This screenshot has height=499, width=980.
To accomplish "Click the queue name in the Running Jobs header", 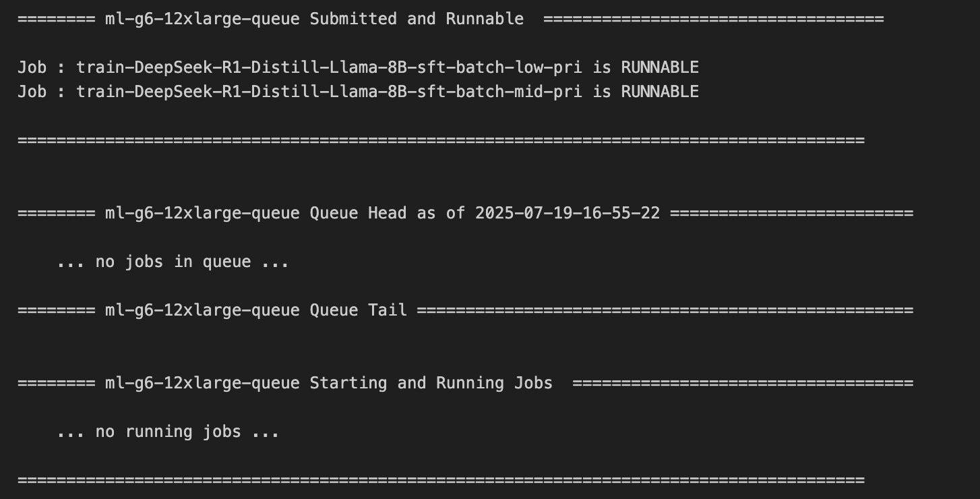I will pos(202,383).
